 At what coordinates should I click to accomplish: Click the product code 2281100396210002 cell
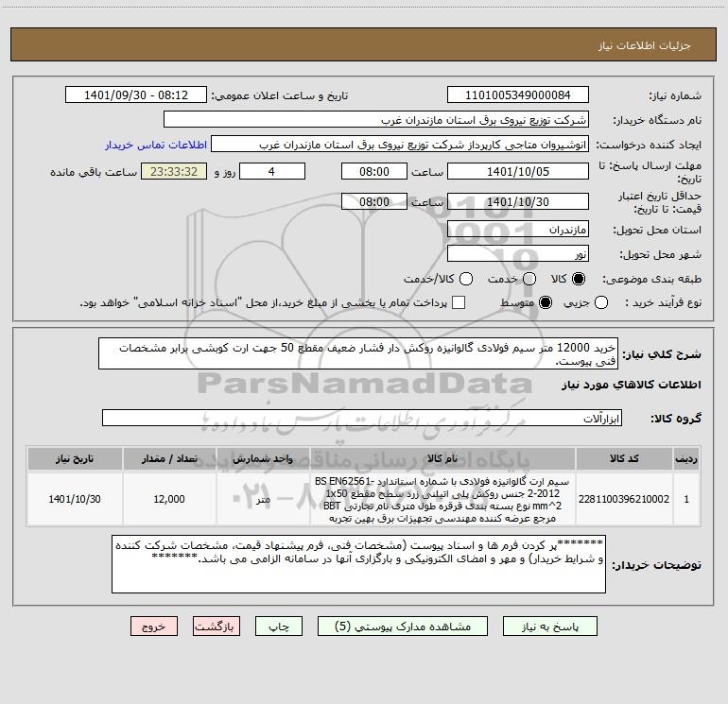pyautogui.click(x=624, y=499)
